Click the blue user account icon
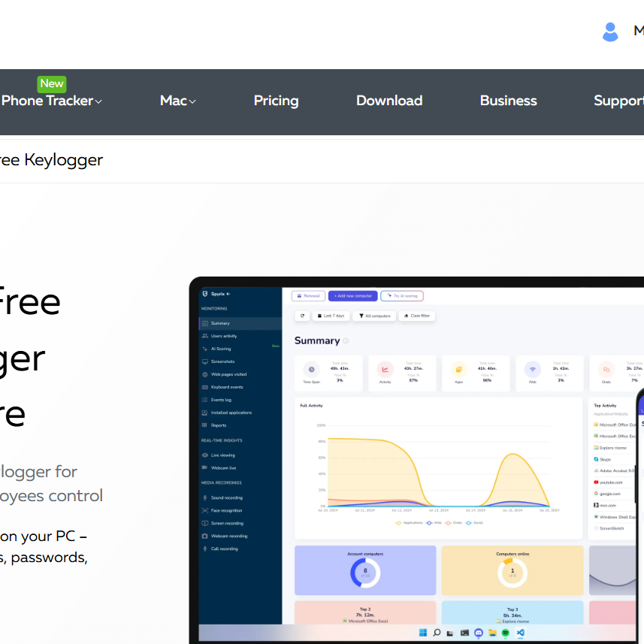644x644 pixels. 610,32
